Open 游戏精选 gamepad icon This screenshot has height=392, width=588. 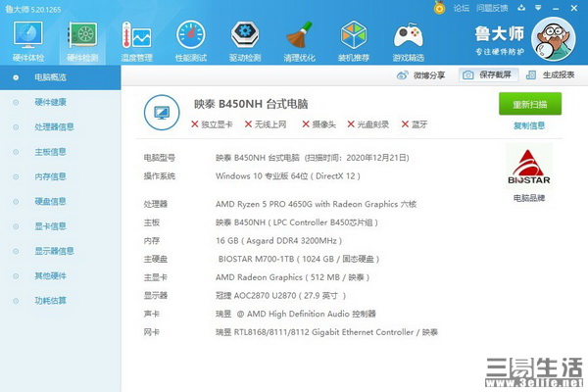pos(408,41)
